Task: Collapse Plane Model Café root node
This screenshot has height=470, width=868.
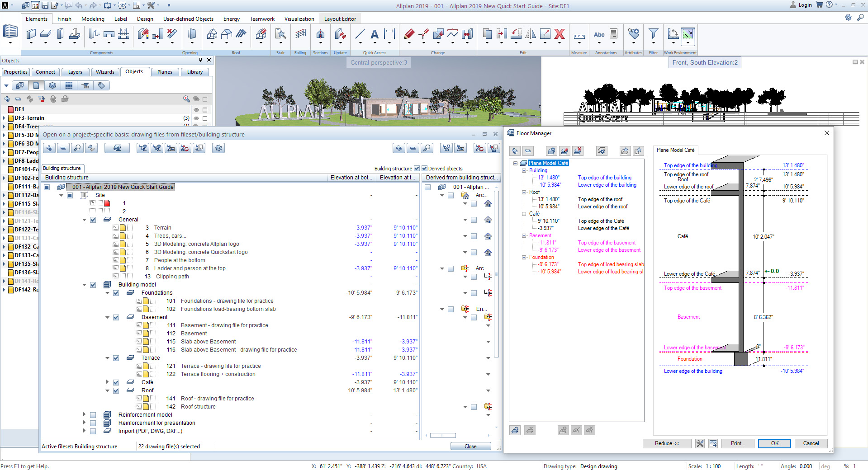Action: click(515, 163)
